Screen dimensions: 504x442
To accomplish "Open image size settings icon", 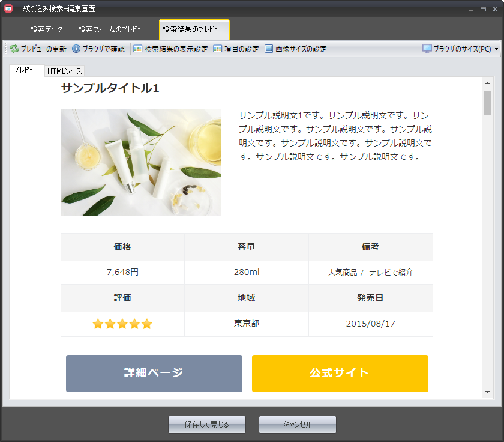I will (x=269, y=49).
